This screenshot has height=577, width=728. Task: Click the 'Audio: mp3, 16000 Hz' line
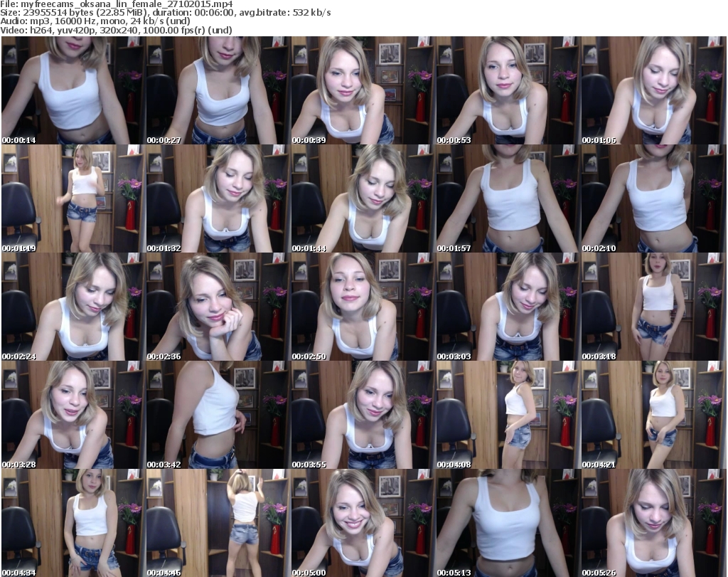click(x=95, y=21)
